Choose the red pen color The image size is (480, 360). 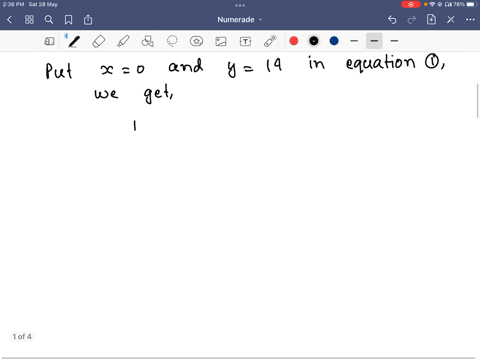coord(294,41)
